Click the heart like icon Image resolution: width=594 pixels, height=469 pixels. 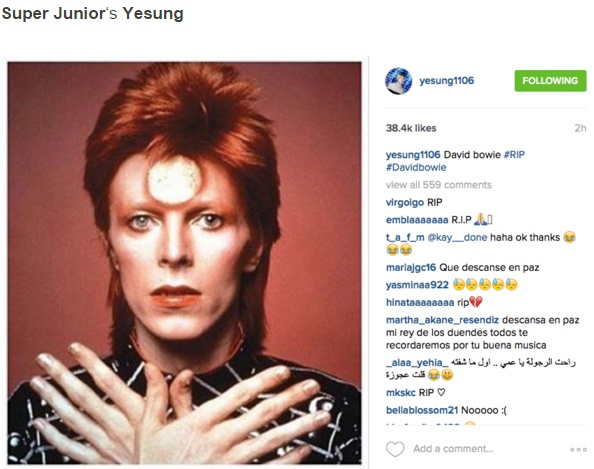[395, 449]
